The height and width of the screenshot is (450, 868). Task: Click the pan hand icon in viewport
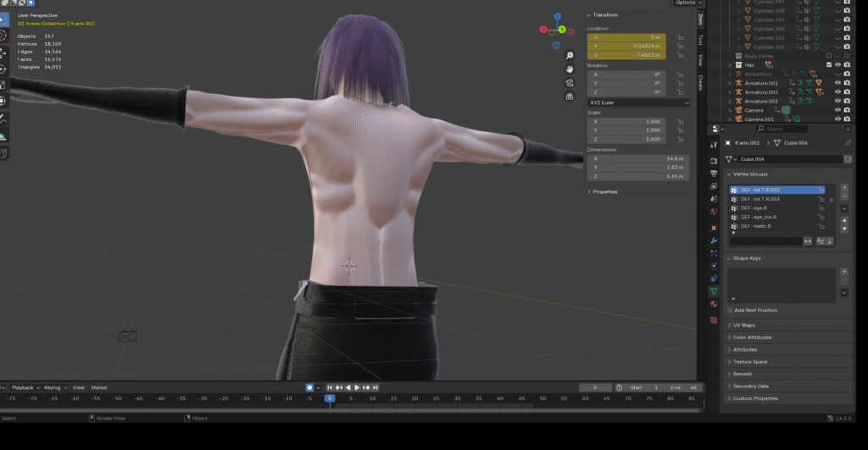(x=571, y=69)
